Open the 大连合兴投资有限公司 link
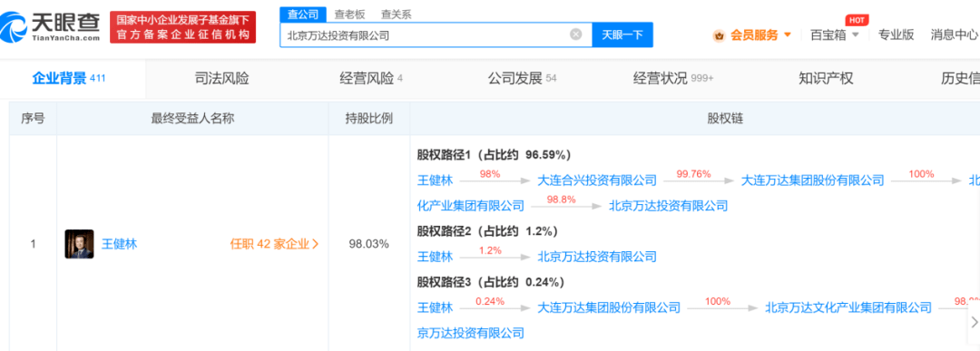Viewport: 980px width, 351px height. pyautogui.click(x=597, y=180)
